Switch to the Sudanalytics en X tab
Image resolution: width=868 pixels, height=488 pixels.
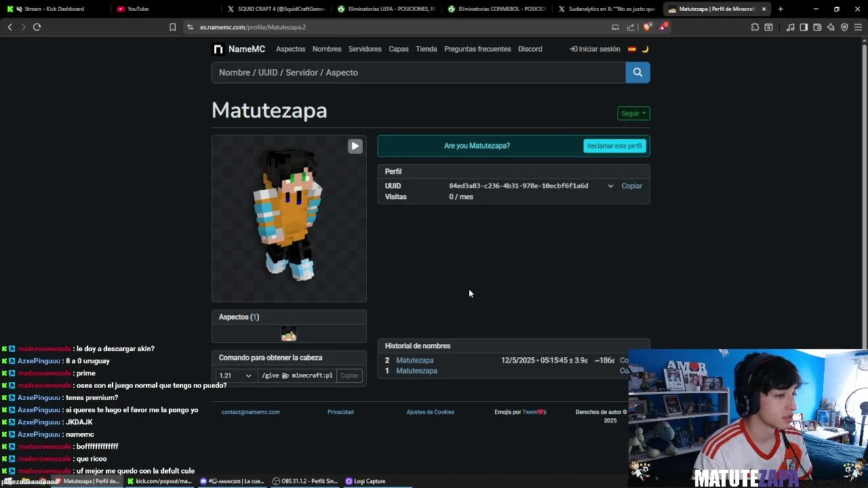click(607, 9)
